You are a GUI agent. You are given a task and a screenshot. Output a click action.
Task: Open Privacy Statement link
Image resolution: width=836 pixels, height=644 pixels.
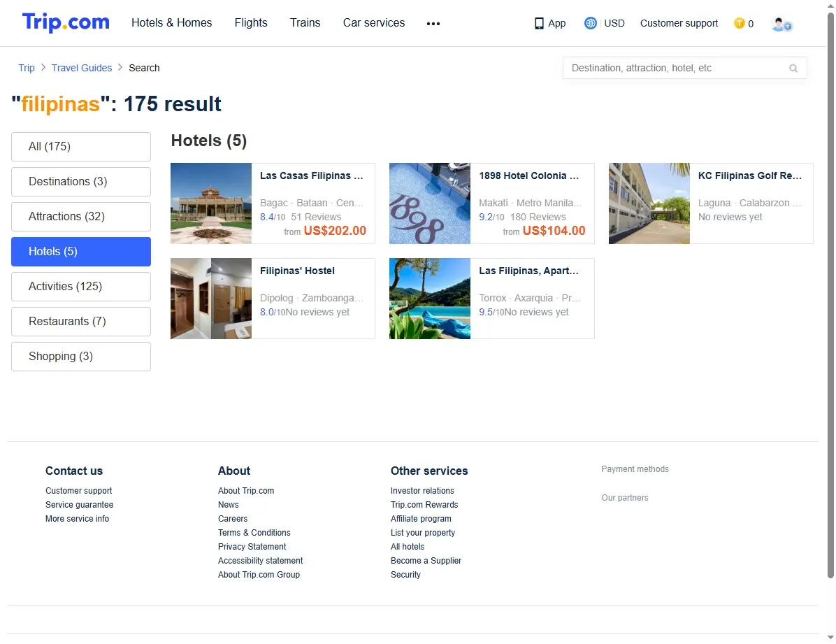pos(252,547)
